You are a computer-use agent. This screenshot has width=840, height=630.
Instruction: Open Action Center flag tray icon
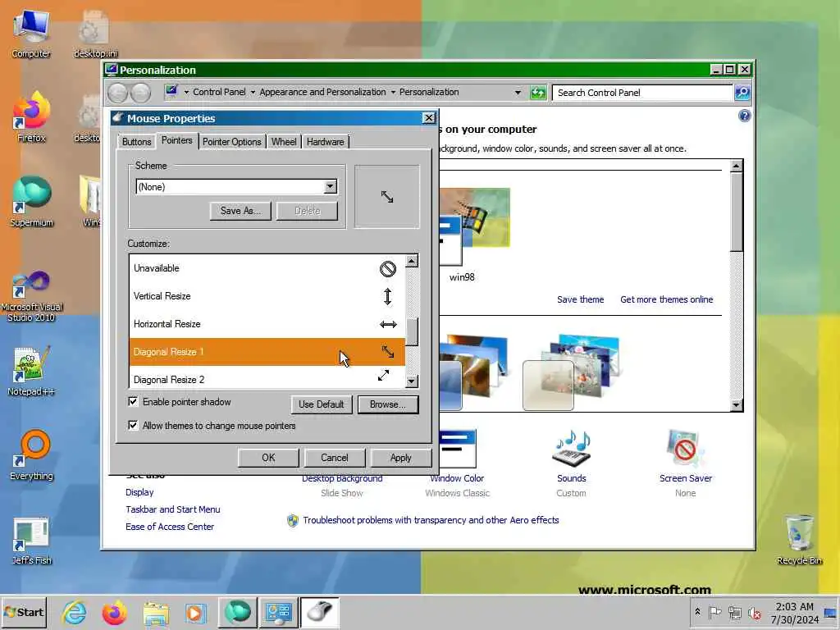pos(714,612)
